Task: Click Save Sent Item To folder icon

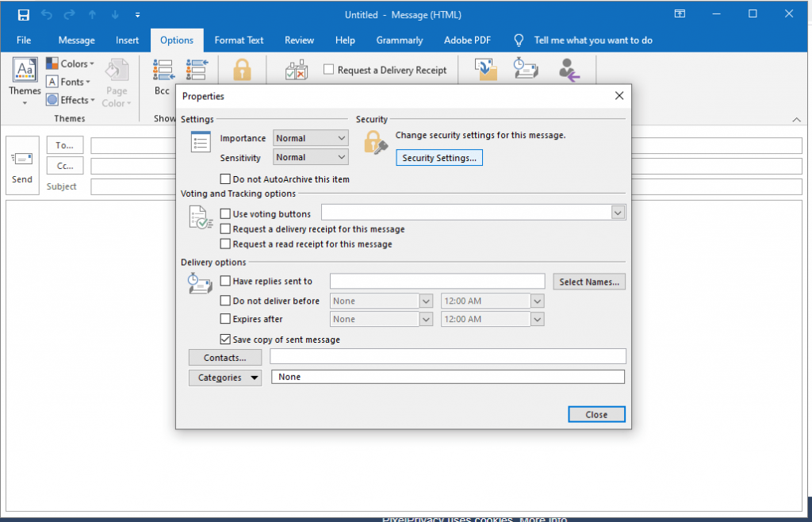Action: [486, 69]
